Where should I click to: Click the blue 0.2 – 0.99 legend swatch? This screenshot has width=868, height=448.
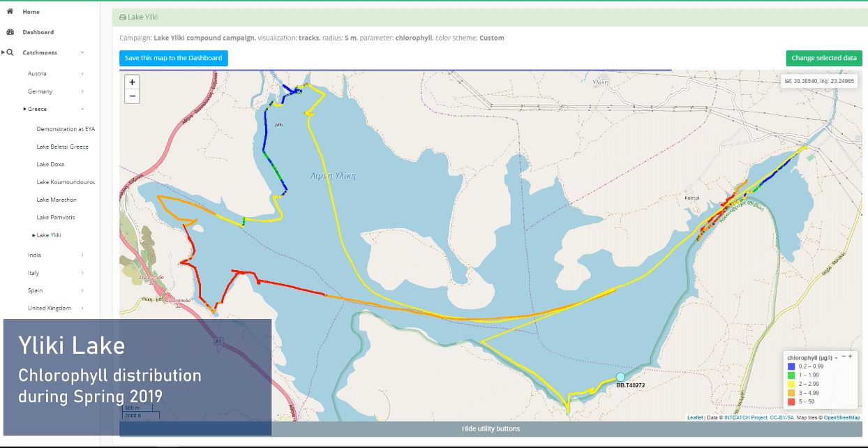point(791,366)
